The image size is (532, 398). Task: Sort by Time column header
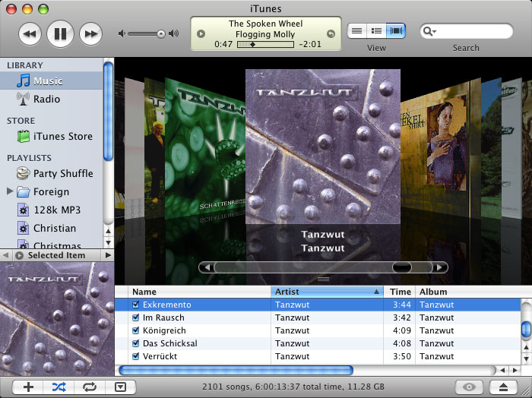[399, 292]
